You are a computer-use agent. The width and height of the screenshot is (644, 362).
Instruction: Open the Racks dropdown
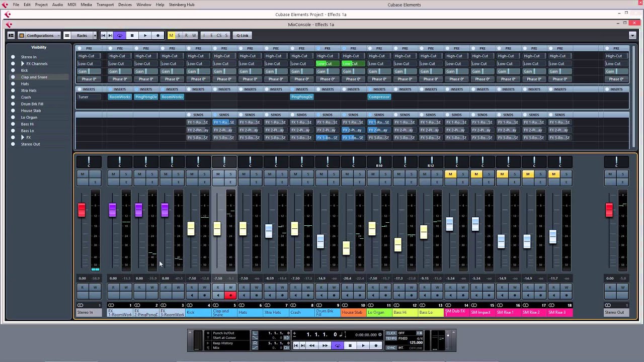click(85, 35)
